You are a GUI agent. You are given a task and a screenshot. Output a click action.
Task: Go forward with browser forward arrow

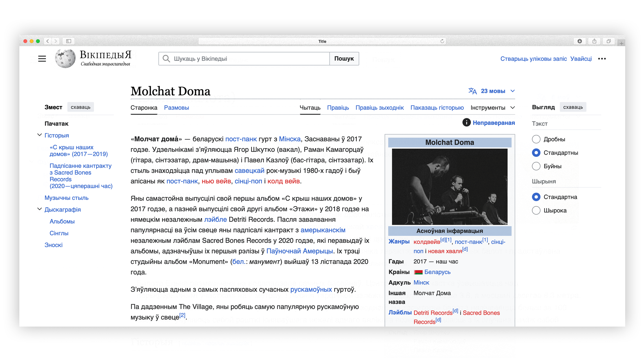(55, 41)
